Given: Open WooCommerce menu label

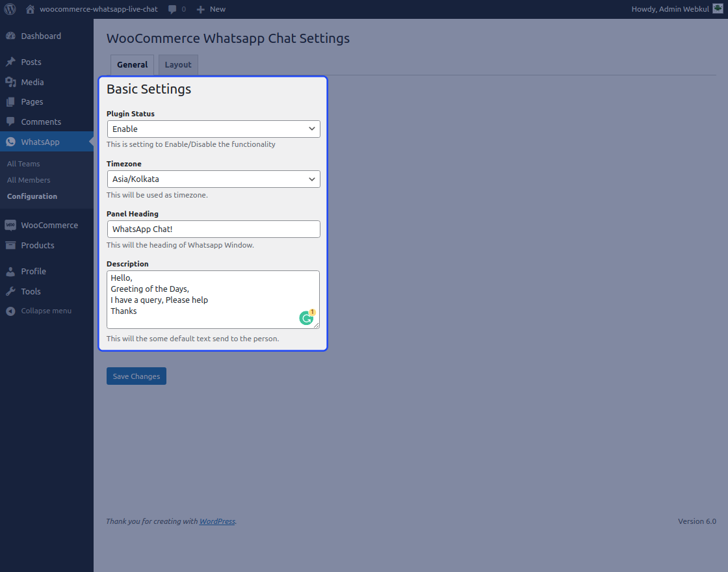Looking at the screenshot, I should [x=49, y=225].
